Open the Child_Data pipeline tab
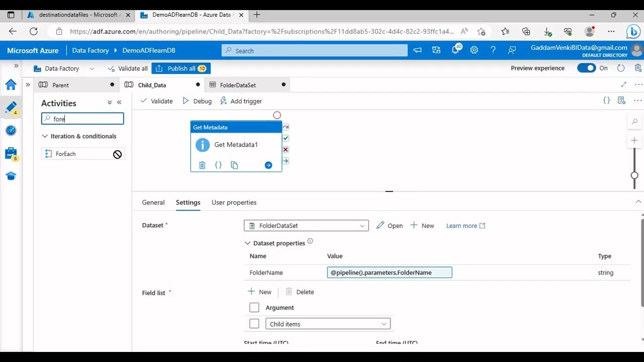644x362 pixels. click(x=162, y=85)
